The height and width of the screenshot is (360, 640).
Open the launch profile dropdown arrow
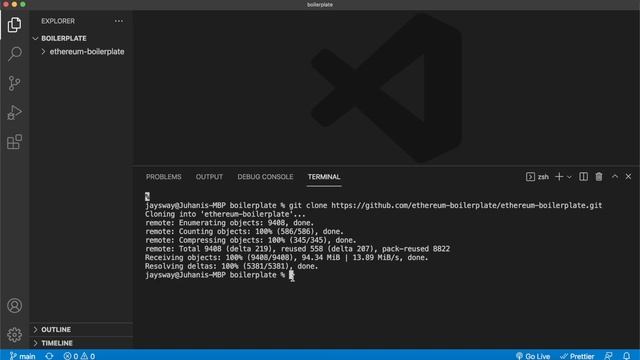point(569,177)
